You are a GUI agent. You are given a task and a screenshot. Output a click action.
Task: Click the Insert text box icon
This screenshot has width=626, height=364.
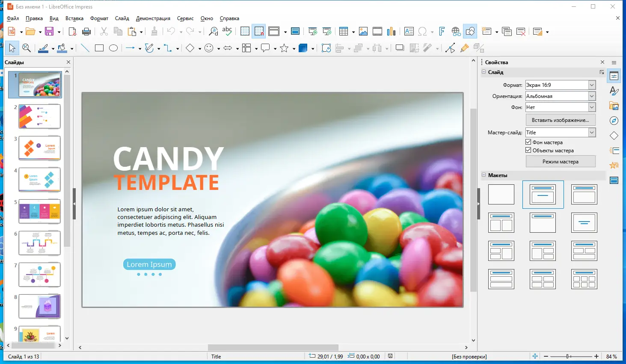coord(409,31)
